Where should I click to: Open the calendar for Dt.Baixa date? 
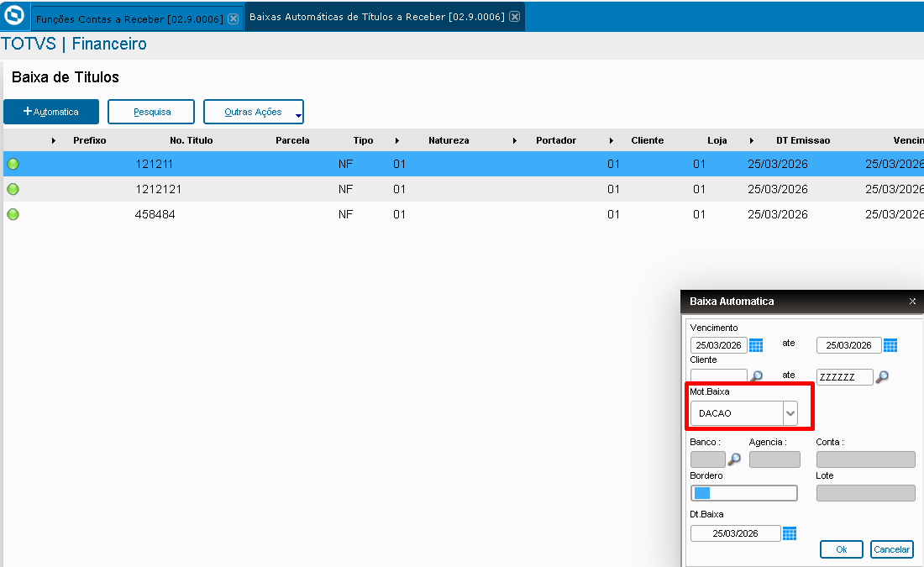click(790, 533)
